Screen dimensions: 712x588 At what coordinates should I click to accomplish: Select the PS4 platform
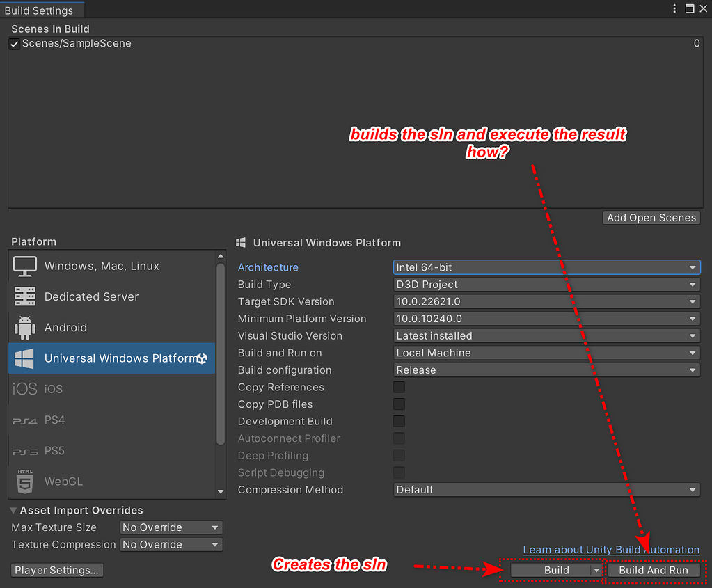pyautogui.click(x=56, y=420)
